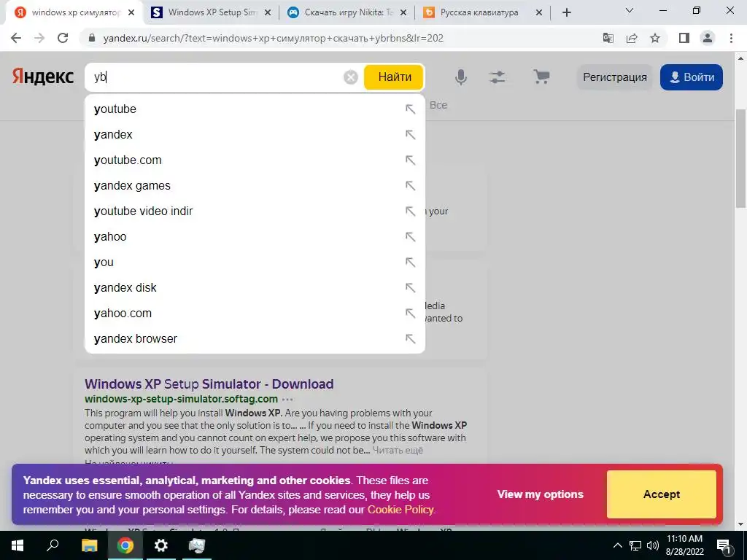Fill the search box with youtube.com via its arrow
This screenshot has height=560, width=747.
(410, 160)
